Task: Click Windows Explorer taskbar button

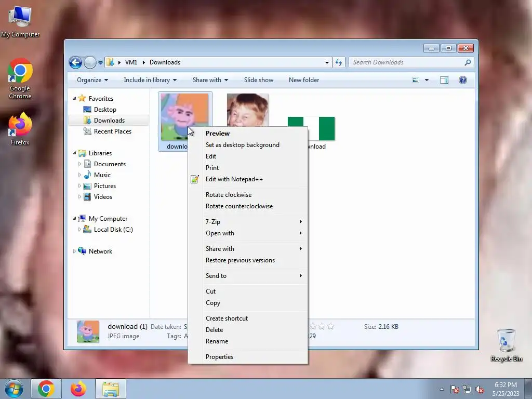Action: (x=111, y=389)
